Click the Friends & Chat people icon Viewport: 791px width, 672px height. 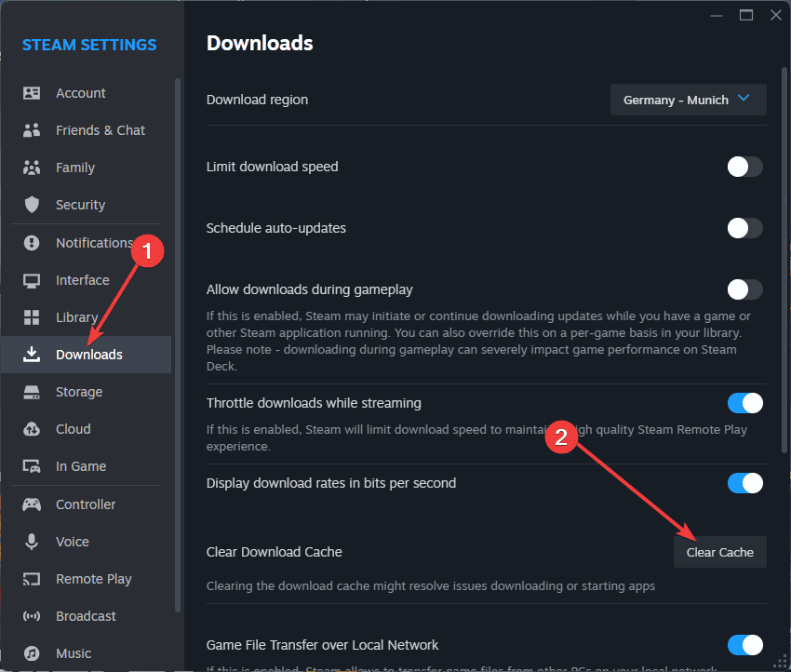32,130
